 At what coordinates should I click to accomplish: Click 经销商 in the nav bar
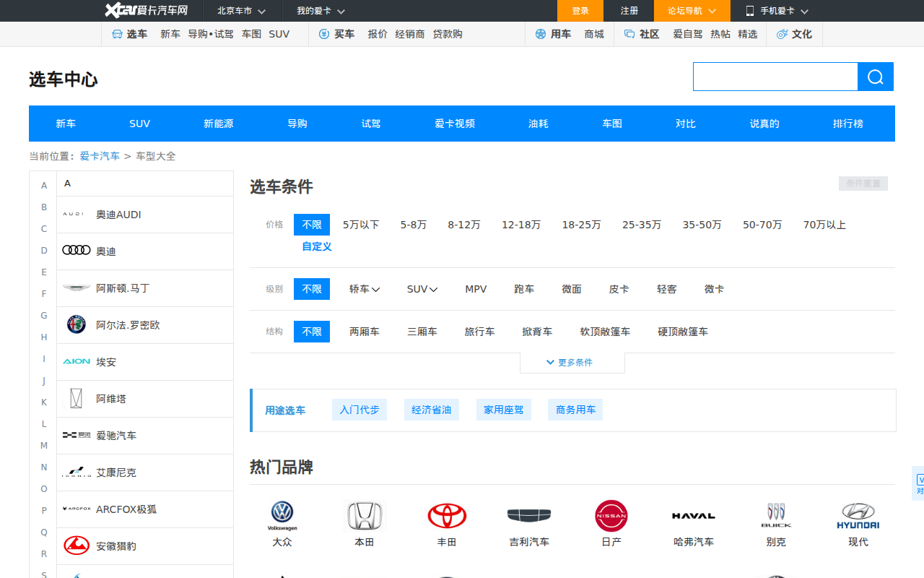point(410,34)
